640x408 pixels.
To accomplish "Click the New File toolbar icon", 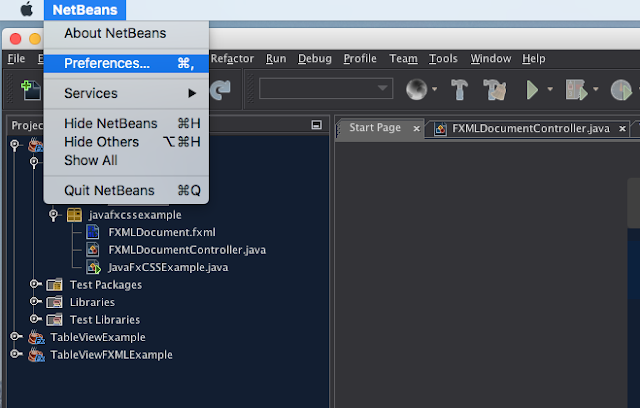I will click(x=31, y=90).
